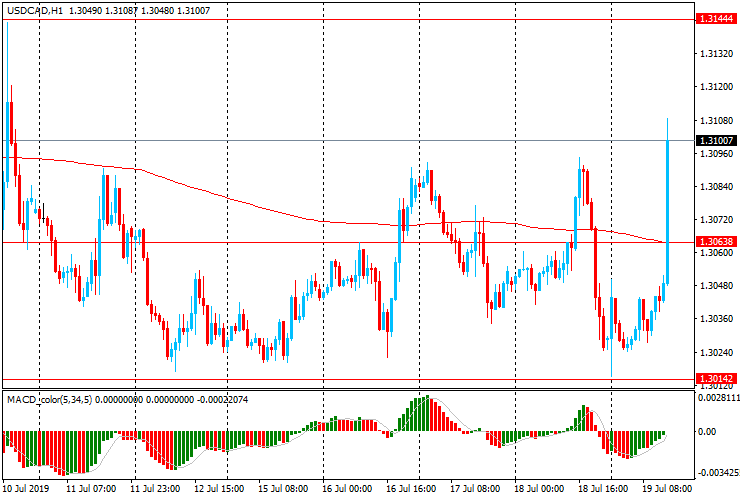Click the MACD_color(5,34,5) indicator label
Screen dimensions: 740x500
point(49,400)
